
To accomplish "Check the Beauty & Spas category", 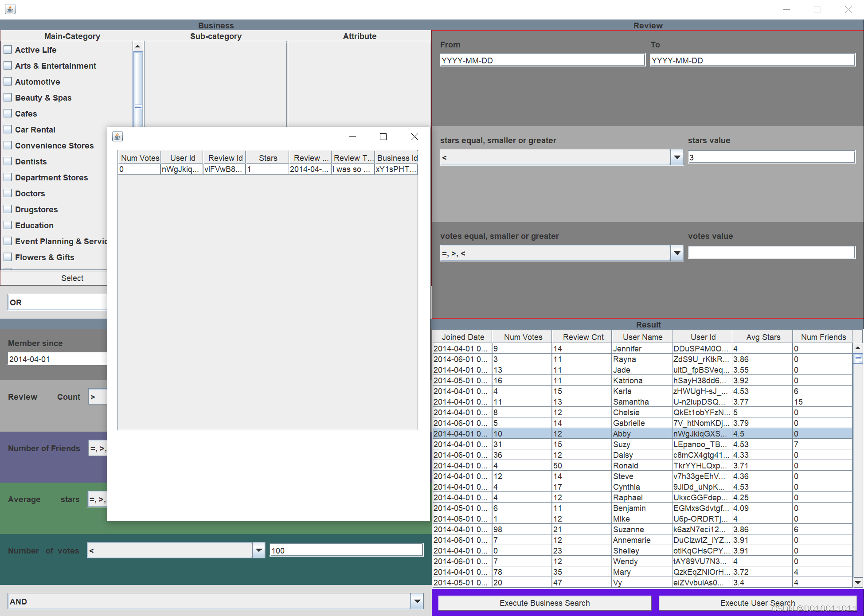I will [8, 97].
